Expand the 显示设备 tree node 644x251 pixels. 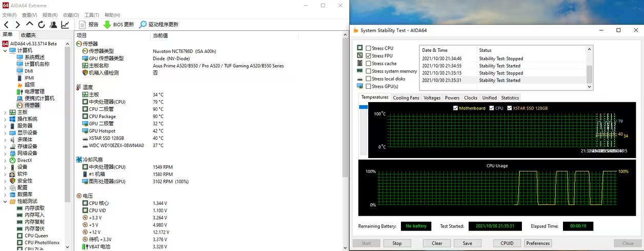tap(5, 132)
